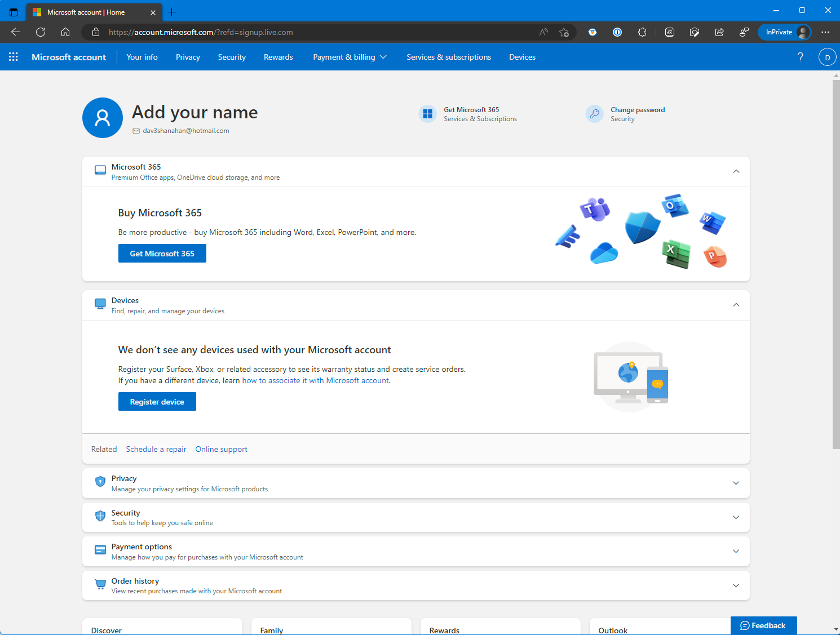Image resolution: width=840 pixels, height=635 pixels.
Task: Open Services & subscriptions nav item
Action: pyautogui.click(x=449, y=57)
